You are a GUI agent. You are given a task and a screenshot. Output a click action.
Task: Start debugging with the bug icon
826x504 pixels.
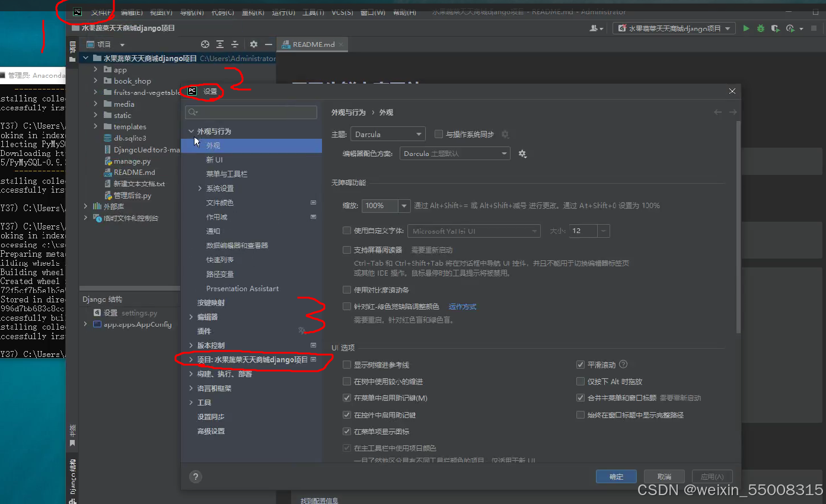pyautogui.click(x=761, y=28)
